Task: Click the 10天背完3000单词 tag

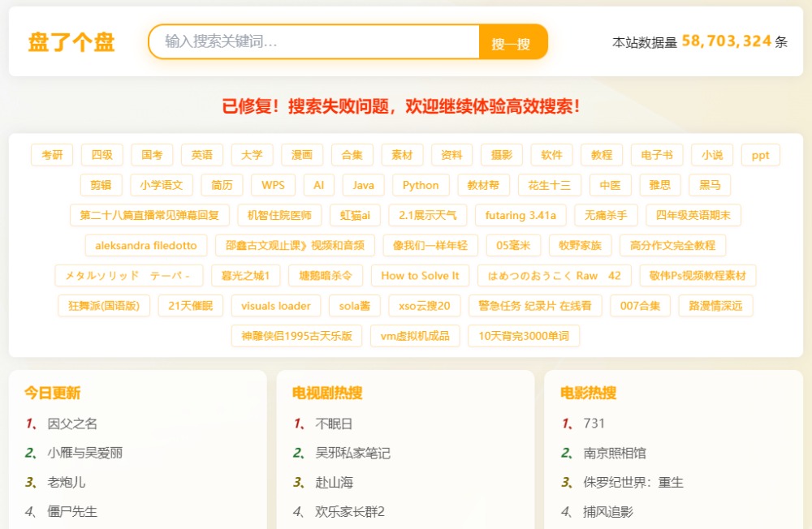Action: point(524,336)
